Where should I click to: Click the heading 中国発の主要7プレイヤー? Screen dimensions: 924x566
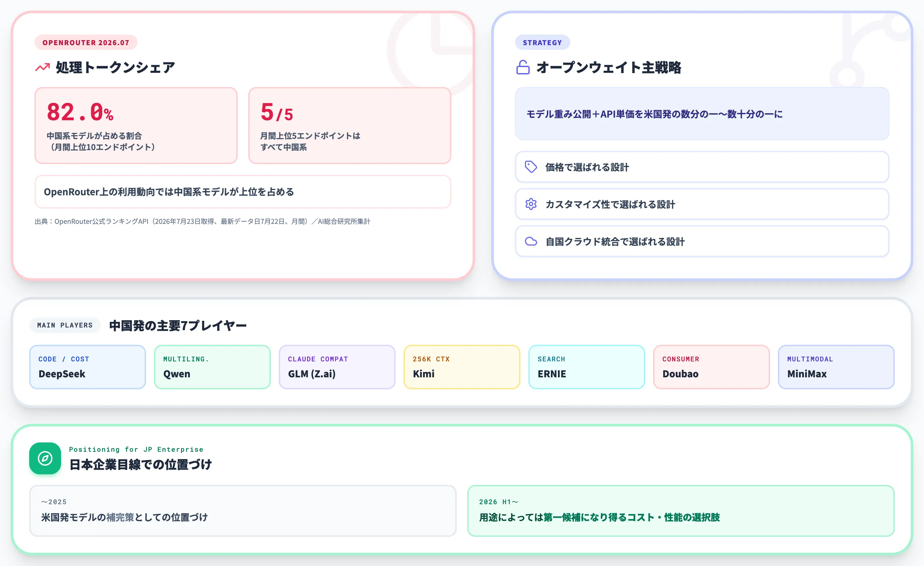tap(178, 326)
